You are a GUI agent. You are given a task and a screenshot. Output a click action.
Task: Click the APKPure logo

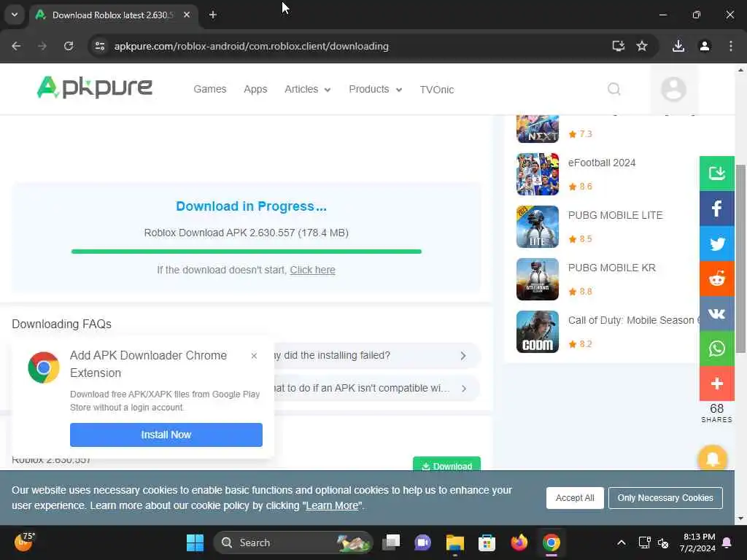pyautogui.click(x=94, y=87)
